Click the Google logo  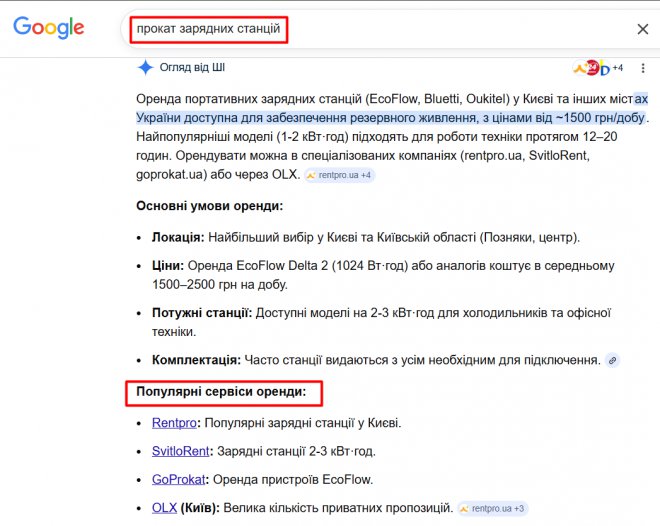(48, 28)
